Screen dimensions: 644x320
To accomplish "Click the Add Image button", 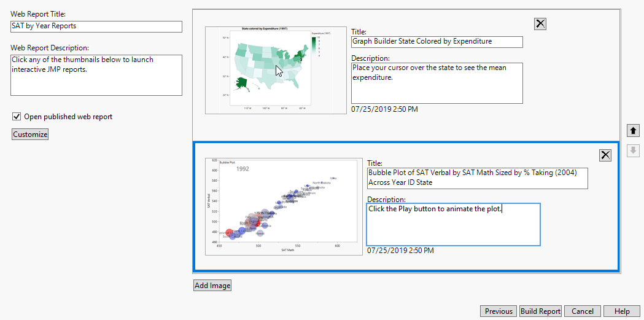I will (x=212, y=286).
